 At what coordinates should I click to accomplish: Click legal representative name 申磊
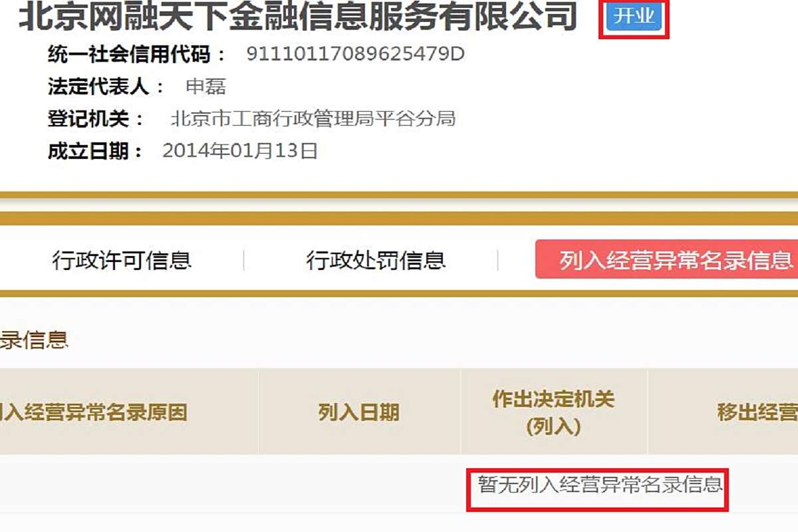tap(206, 86)
